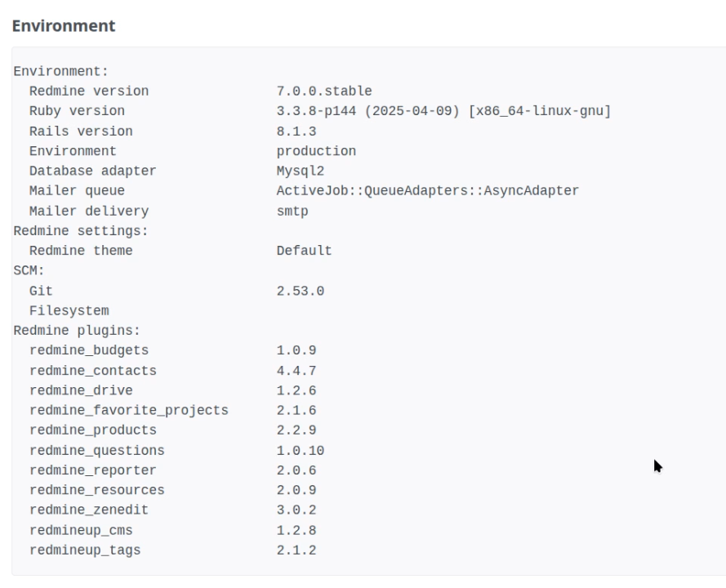Image resolution: width=726 pixels, height=588 pixels.
Task: Select the 'Mailer queue' label
Action: pyautogui.click(x=77, y=191)
